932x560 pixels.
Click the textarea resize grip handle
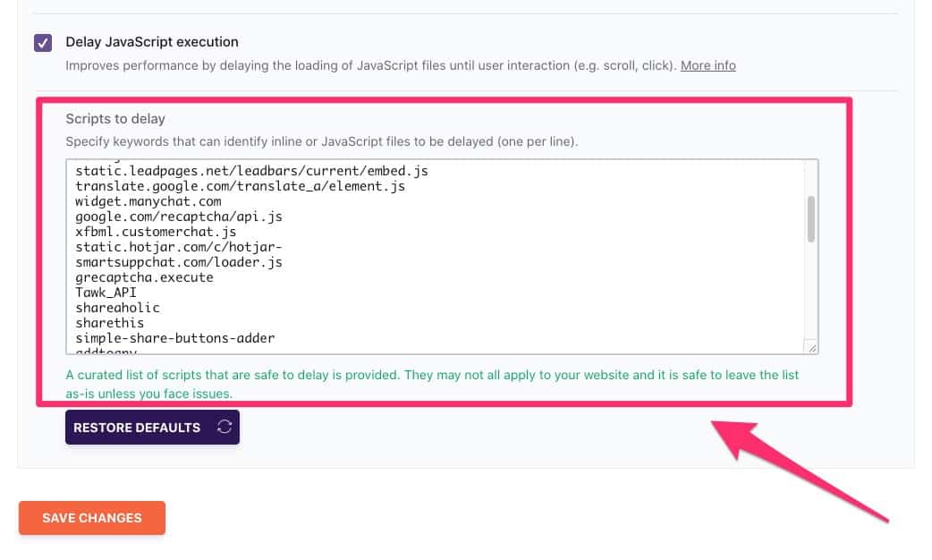coord(811,346)
